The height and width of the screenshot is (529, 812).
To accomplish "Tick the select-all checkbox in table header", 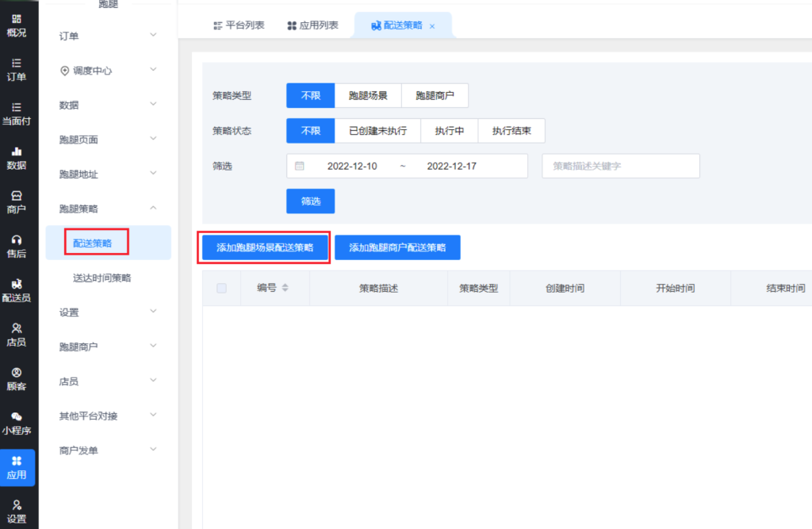I will click(221, 288).
